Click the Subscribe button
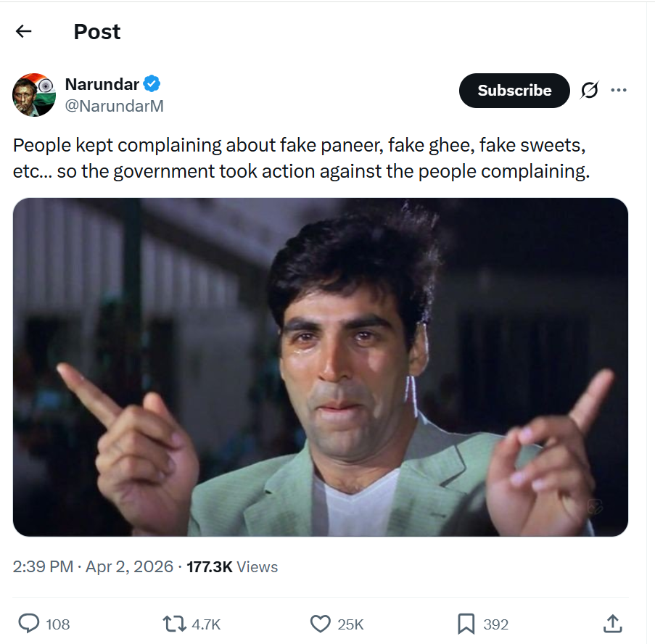This screenshot has width=655, height=644. pos(514,91)
